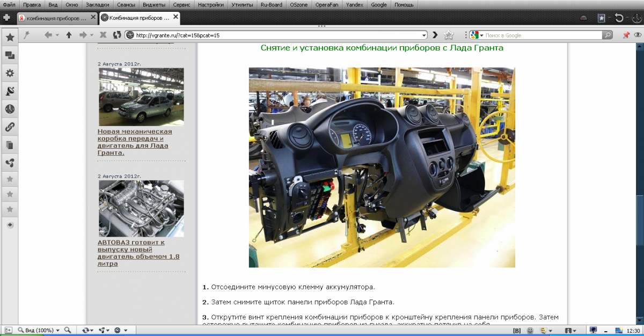Click the new tab plus button
This screenshot has height=336, width=644.
pyautogui.click(x=7, y=18)
